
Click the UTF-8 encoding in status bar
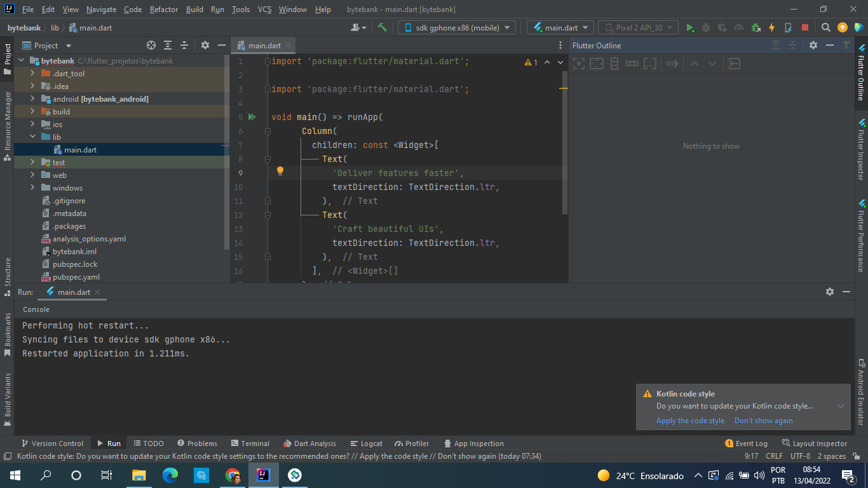click(800, 456)
